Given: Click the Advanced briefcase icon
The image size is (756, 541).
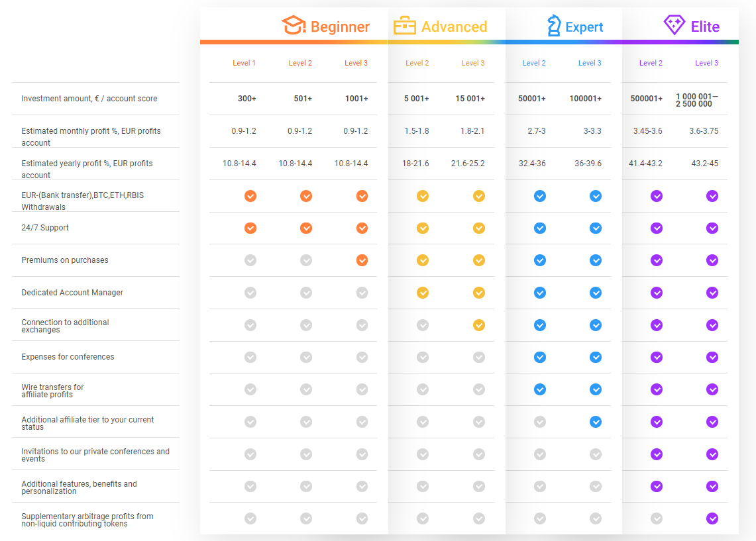Looking at the screenshot, I should tap(405, 26).
